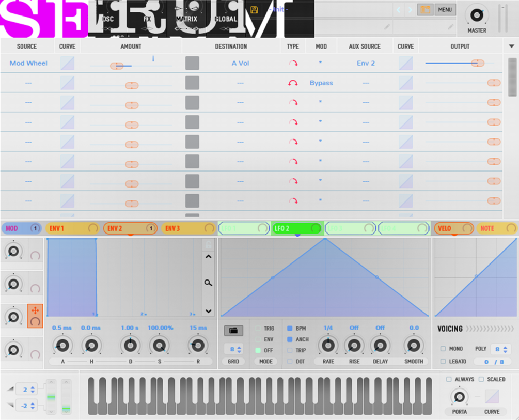This screenshot has height=420, width=519.
Task: Open the preset browser icon
Action: tap(426, 10)
